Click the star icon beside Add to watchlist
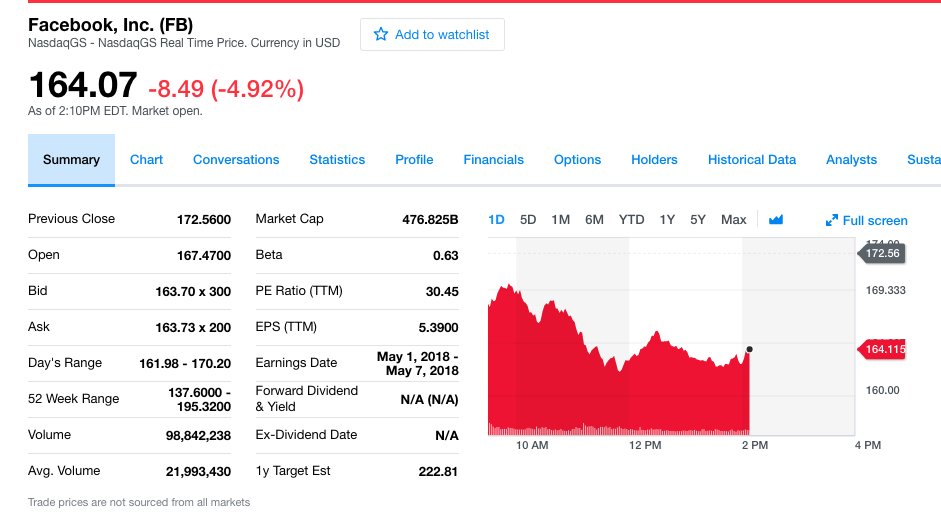 (x=380, y=34)
